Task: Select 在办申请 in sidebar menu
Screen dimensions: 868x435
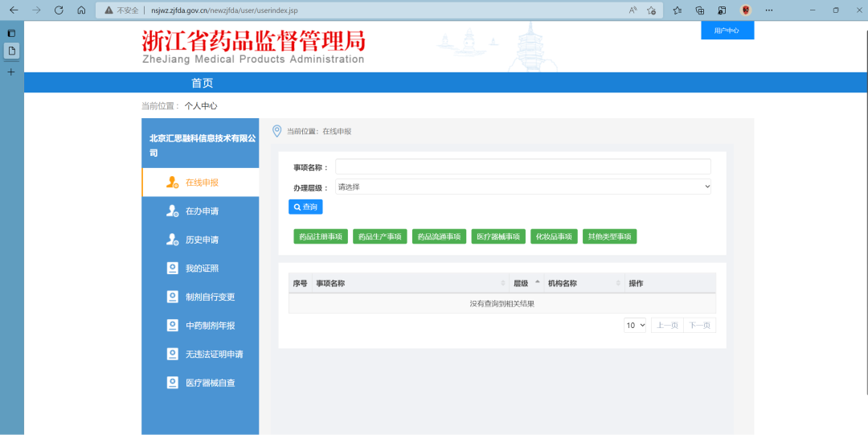Action: 202,211
